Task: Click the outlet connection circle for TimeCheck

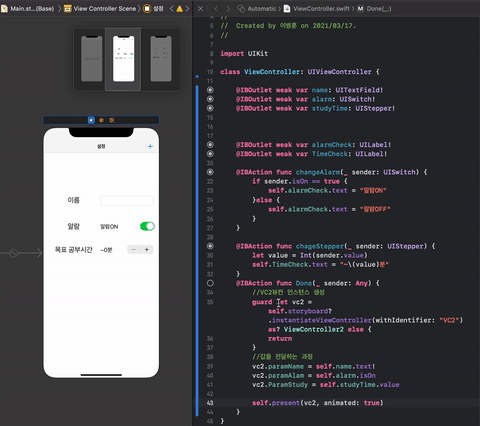Action: point(210,154)
